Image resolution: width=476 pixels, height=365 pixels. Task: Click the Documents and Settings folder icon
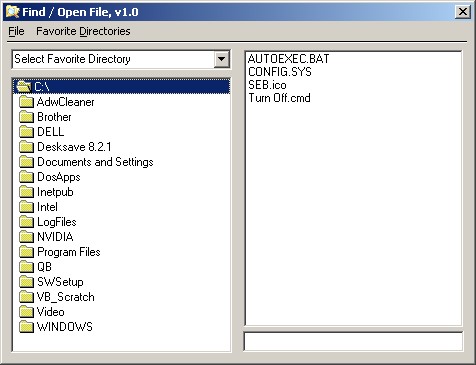click(26, 162)
